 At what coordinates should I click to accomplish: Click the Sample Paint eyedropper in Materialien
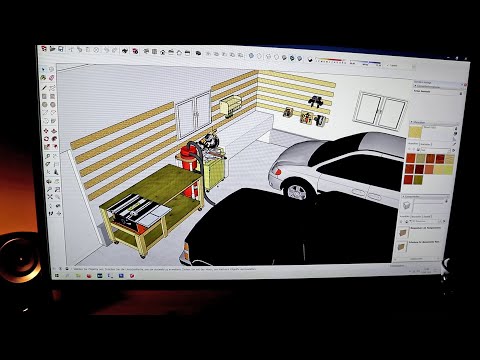pos(455,144)
